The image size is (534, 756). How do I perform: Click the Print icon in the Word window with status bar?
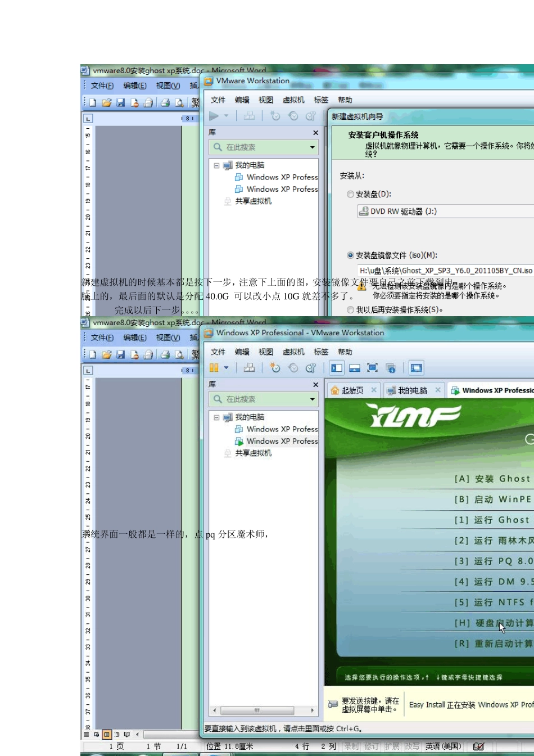tap(165, 354)
